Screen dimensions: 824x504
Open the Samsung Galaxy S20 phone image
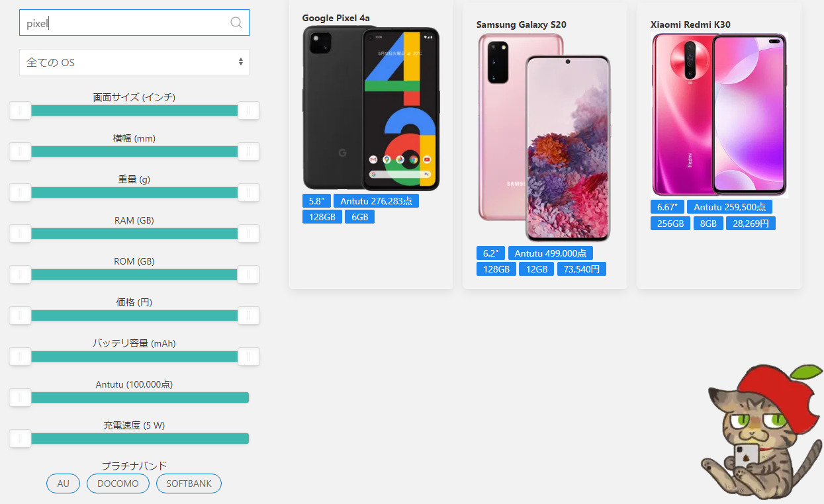tap(544, 138)
